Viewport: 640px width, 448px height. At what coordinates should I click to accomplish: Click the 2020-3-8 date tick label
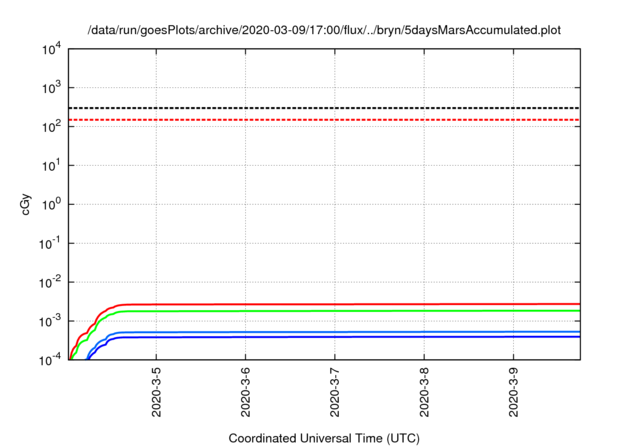tap(424, 392)
